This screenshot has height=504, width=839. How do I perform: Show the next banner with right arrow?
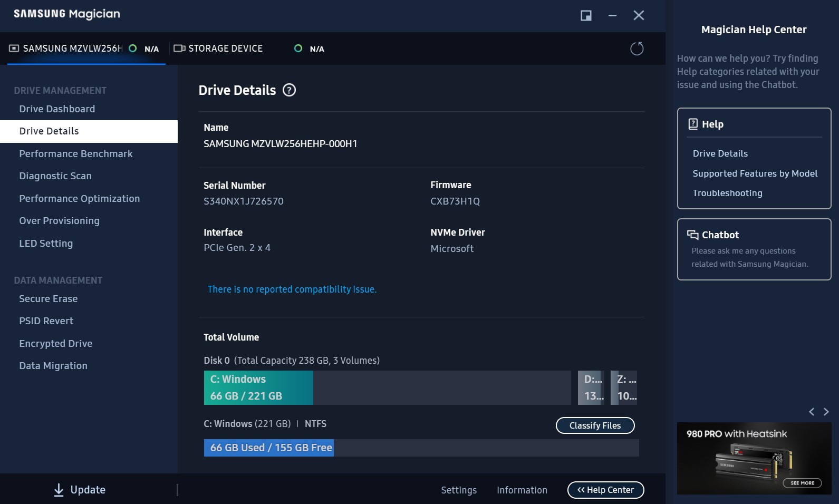(x=826, y=412)
